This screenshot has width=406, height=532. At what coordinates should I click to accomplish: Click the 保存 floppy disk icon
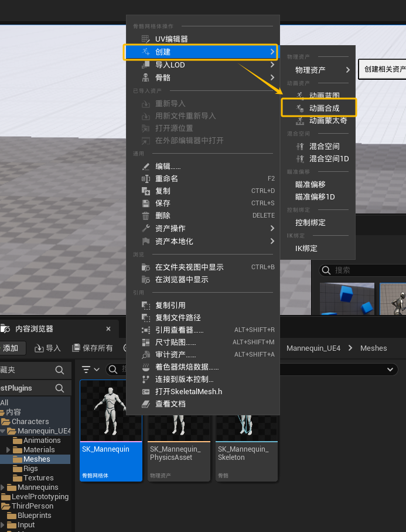tap(146, 203)
